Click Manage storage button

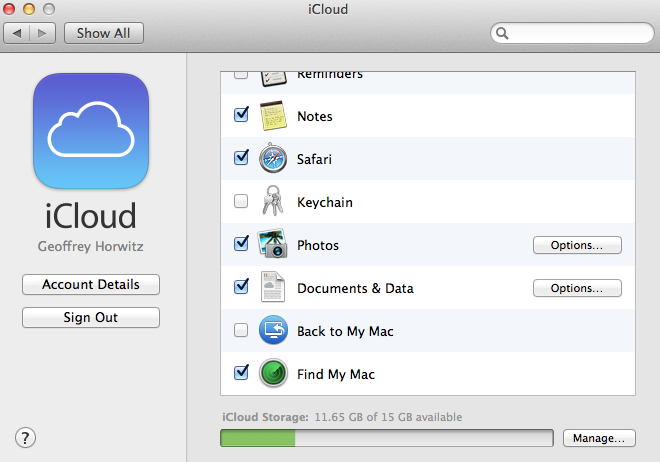(599, 438)
